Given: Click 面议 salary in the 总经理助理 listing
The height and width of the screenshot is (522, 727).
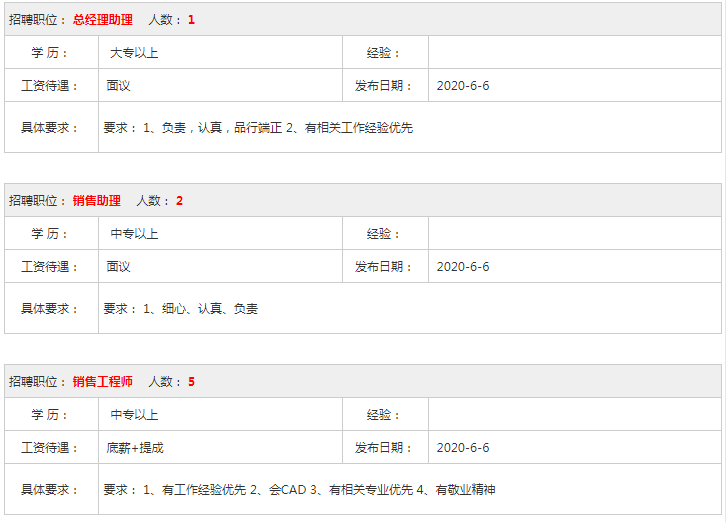Looking at the screenshot, I should click(x=119, y=86).
